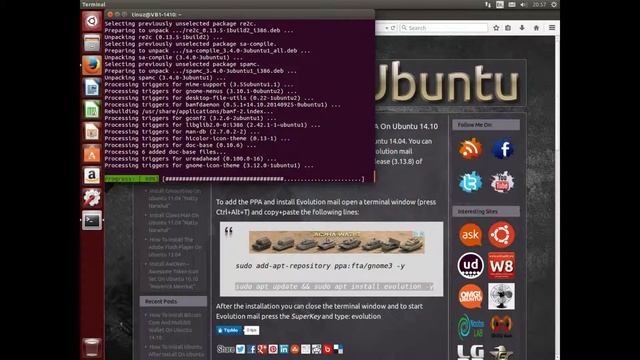Open the session gear menu
The height and width of the screenshot is (360, 640).
point(554,4)
